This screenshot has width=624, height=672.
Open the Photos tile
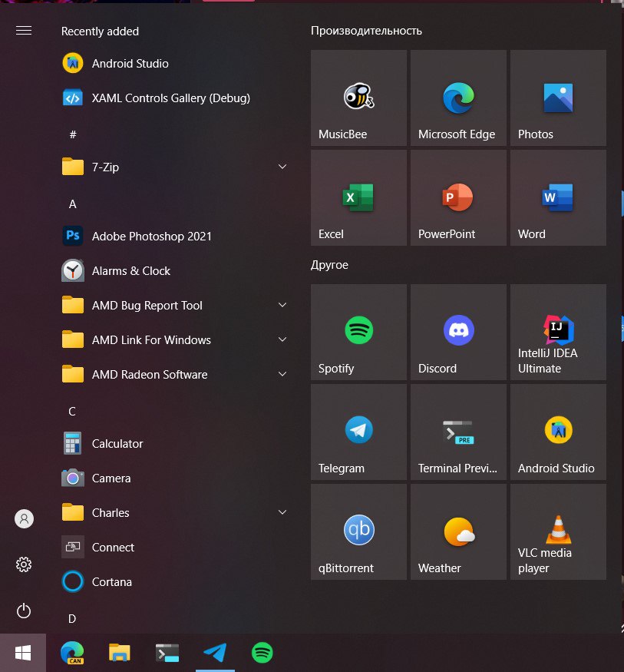[558, 98]
